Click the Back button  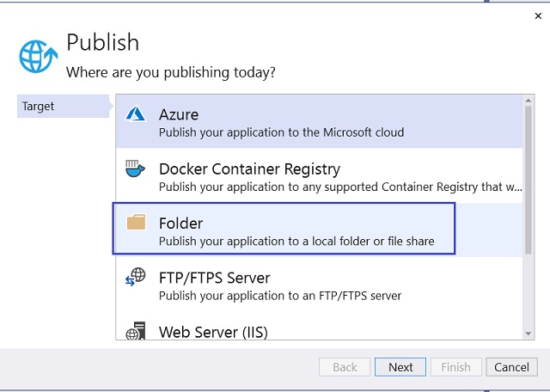click(345, 367)
